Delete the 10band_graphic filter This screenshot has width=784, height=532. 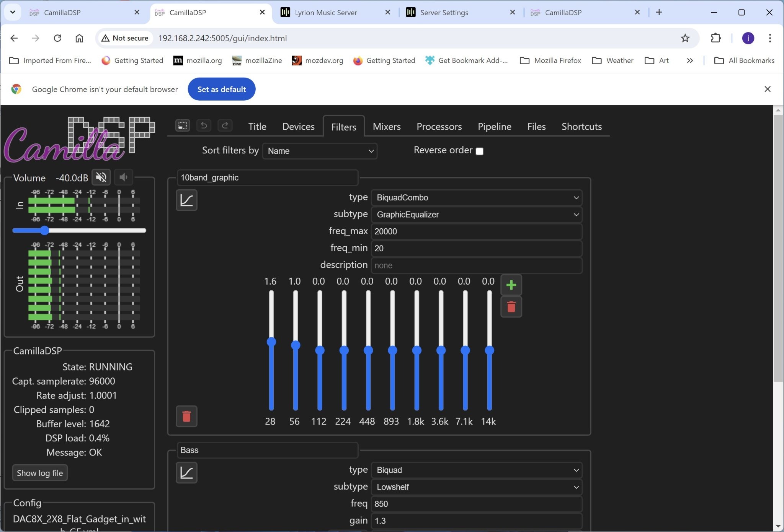186,416
